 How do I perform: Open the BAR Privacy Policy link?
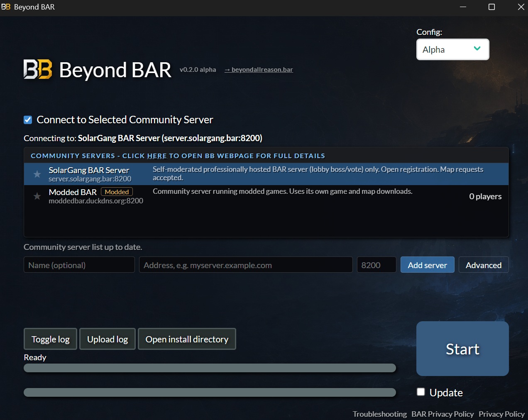click(442, 414)
